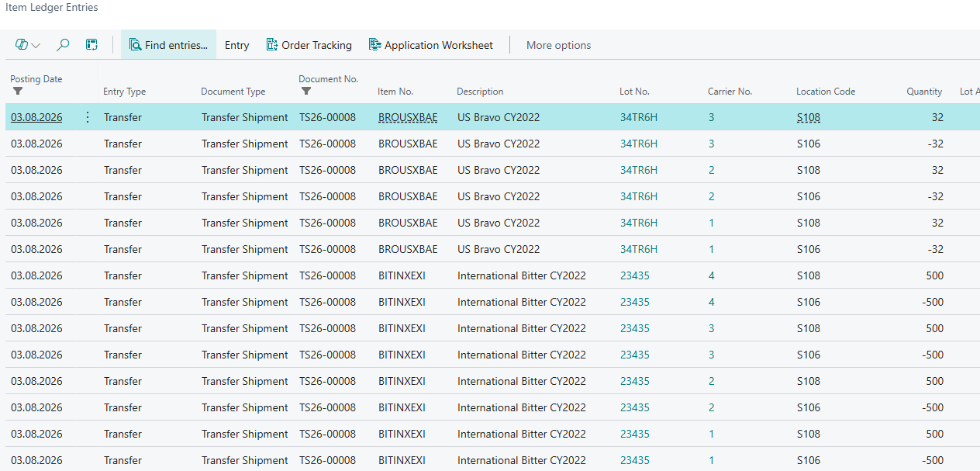Image resolution: width=980 pixels, height=471 pixels.
Task: Click Item Ledger Entries page title
Action: [x=52, y=8]
